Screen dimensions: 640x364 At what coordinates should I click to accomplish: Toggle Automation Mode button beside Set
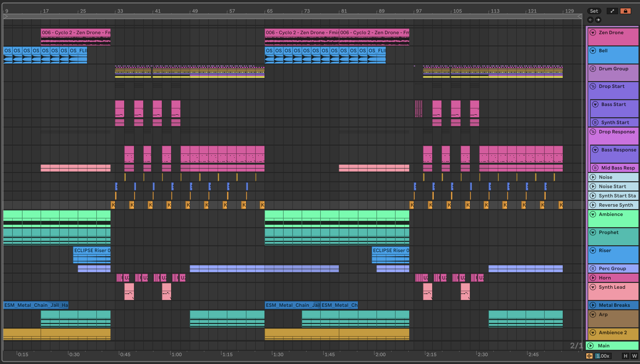[612, 11]
